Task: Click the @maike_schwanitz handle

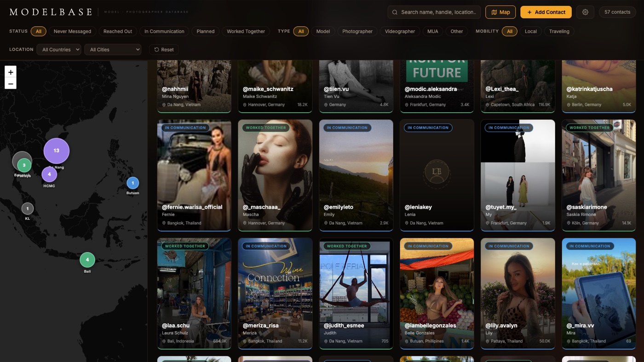Action: [x=268, y=89]
